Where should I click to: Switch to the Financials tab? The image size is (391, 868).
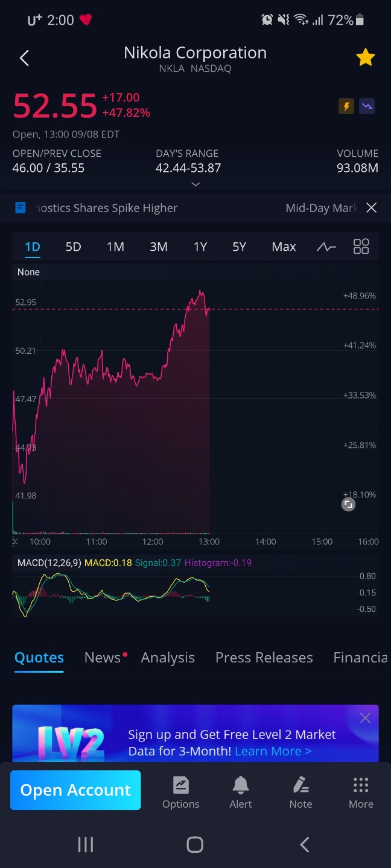point(360,658)
